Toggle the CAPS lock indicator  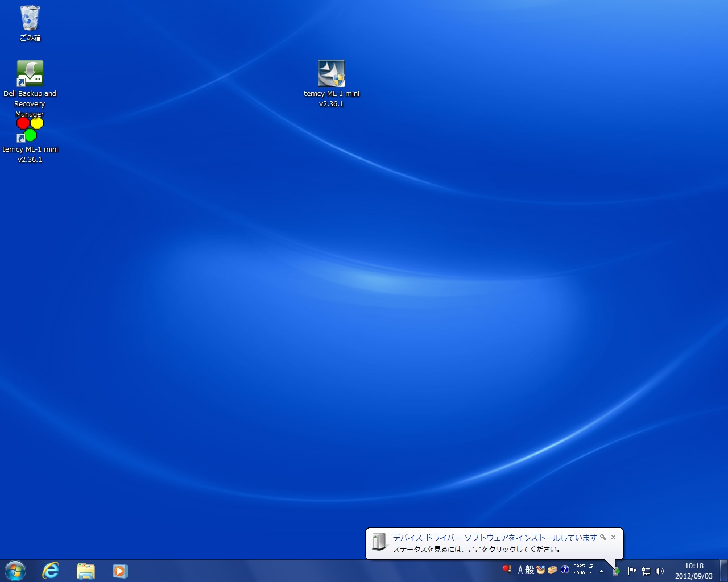pos(579,566)
